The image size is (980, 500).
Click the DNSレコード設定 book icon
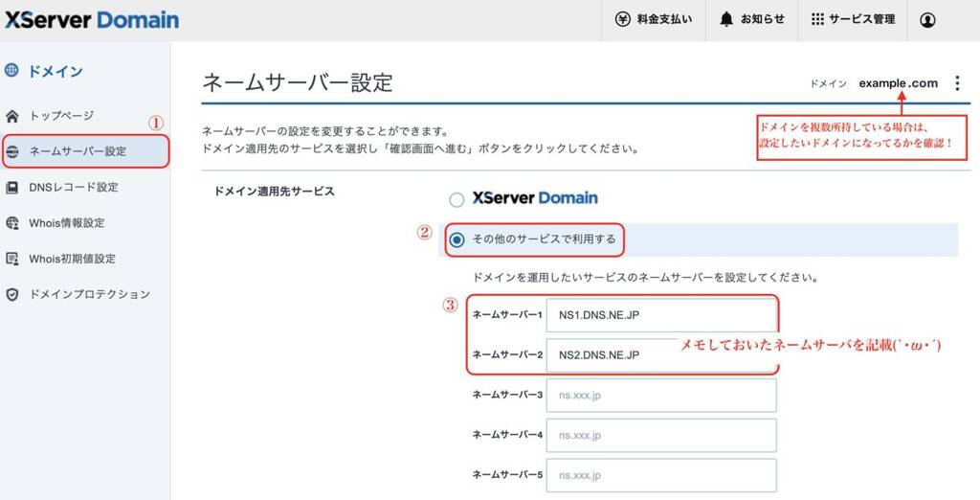click(x=11, y=187)
